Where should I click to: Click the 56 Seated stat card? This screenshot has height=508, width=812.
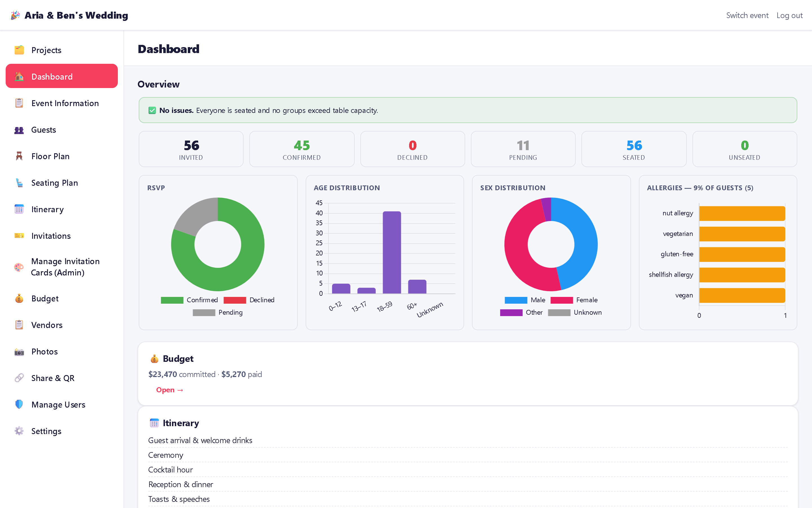click(634, 149)
